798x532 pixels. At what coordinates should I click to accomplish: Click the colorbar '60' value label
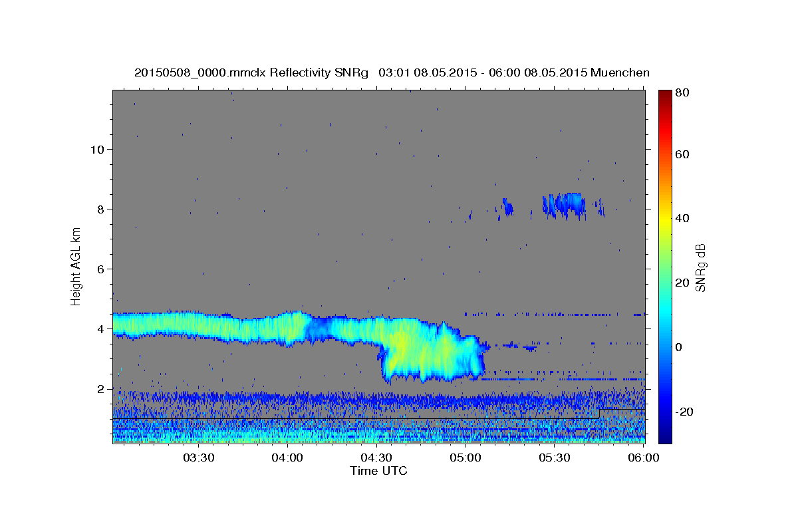pyautogui.click(x=682, y=154)
